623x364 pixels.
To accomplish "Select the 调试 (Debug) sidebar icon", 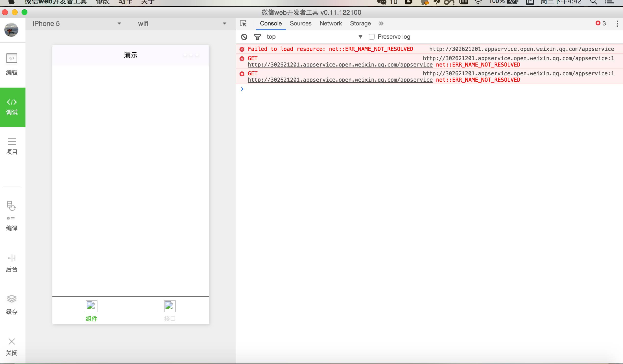I will (x=12, y=107).
